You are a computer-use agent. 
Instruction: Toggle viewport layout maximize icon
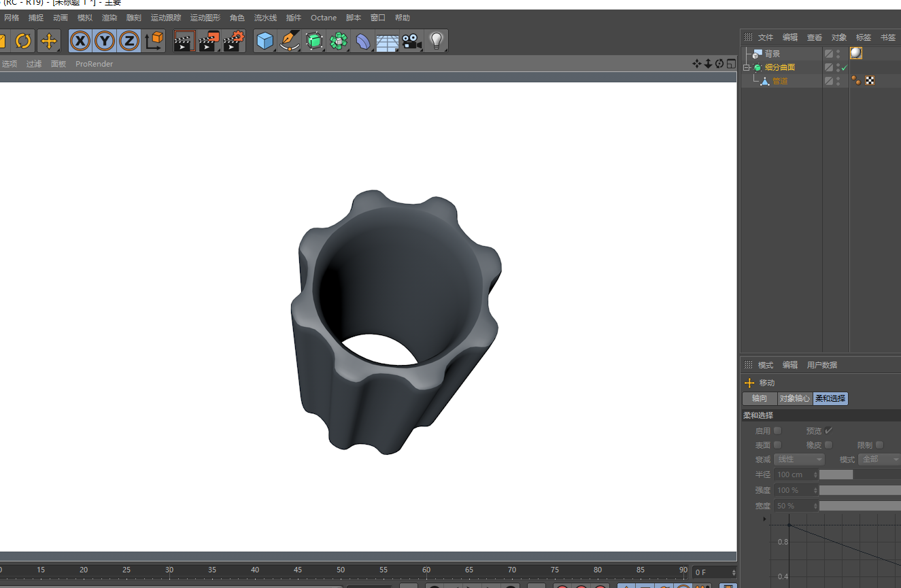(x=731, y=64)
